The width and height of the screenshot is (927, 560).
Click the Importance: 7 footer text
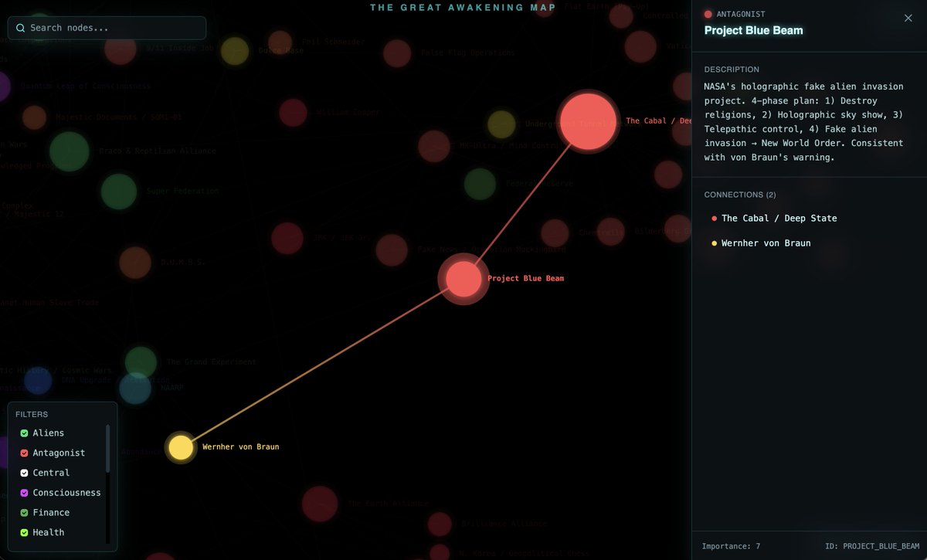point(731,546)
